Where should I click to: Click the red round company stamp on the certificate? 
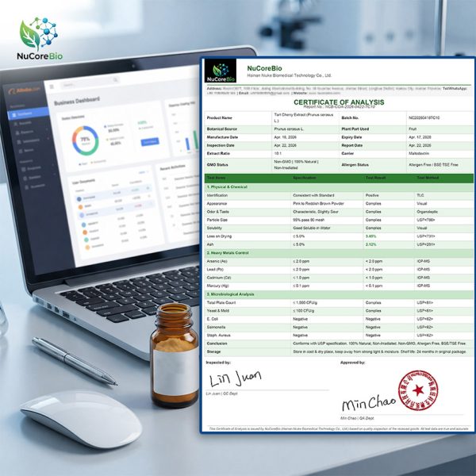[x=418, y=390]
